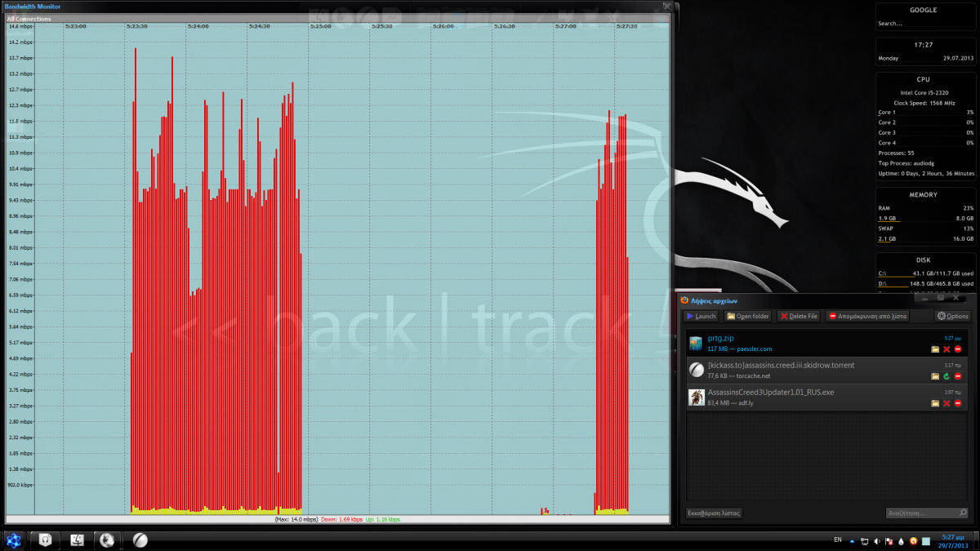
Task: Click the torrent file icon for skidrow.torrent
Action: 696,370
